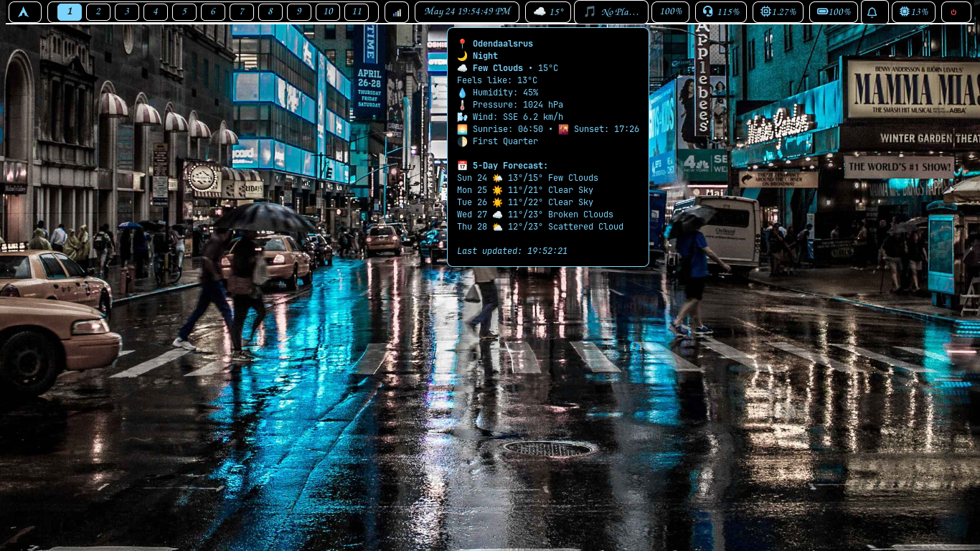980x551 pixels.
Task: Switch to workspace 3
Action: (127, 11)
